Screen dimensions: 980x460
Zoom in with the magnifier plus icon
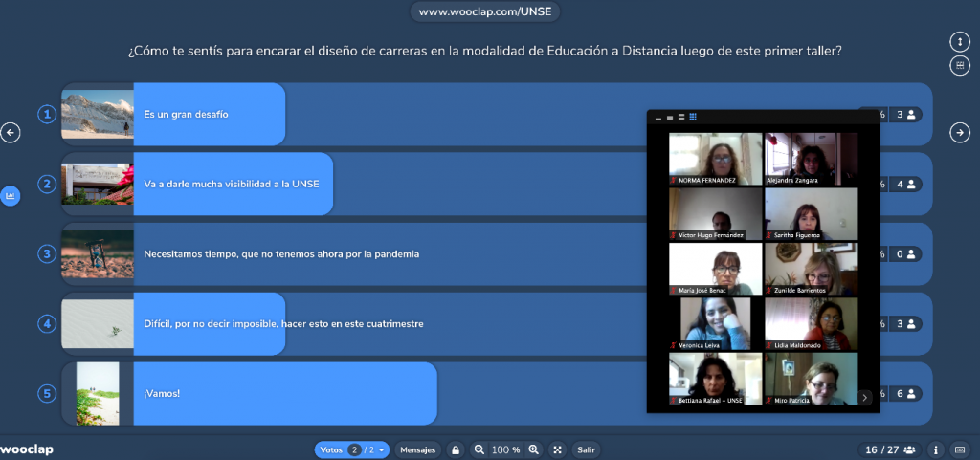(534, 449)
